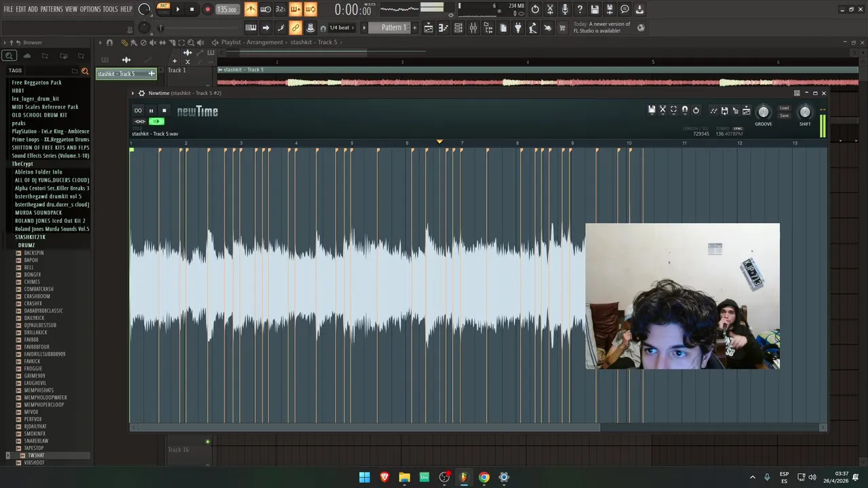Open the Newtime plugin gear options
Image resolution: width=868 pixels, height=488 pixels.
click(x=142, y=93)
